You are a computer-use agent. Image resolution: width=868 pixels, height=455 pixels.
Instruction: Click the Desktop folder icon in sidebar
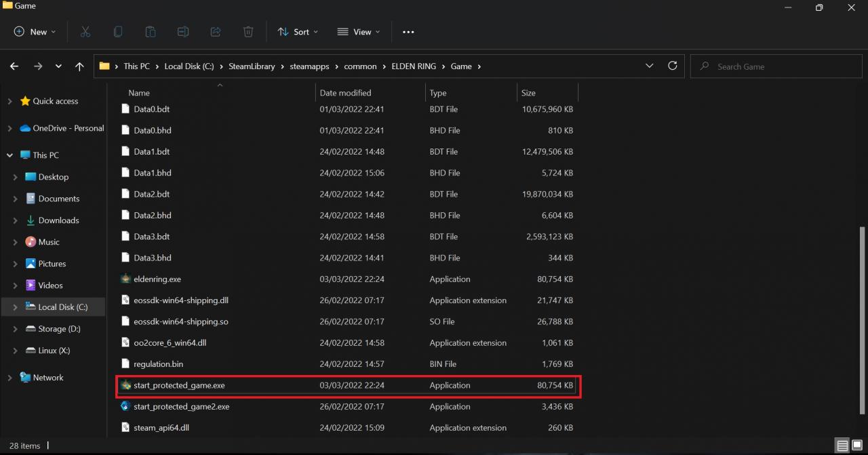(x=31, y=177)
